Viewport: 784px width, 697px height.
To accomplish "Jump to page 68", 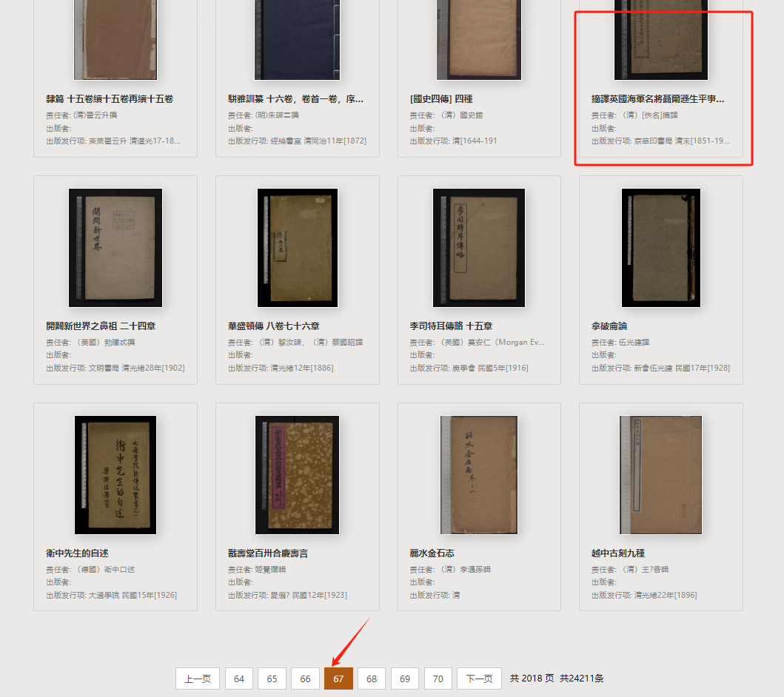I will coord(372,679).
